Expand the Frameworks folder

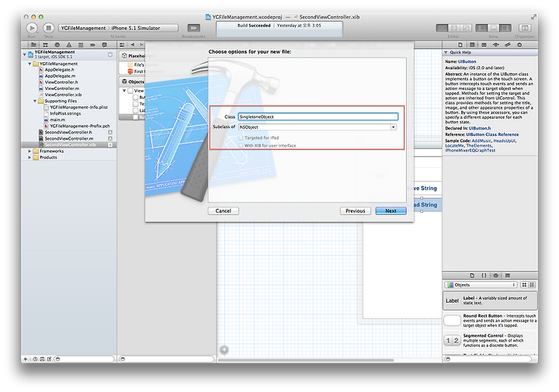pos(30,151)
